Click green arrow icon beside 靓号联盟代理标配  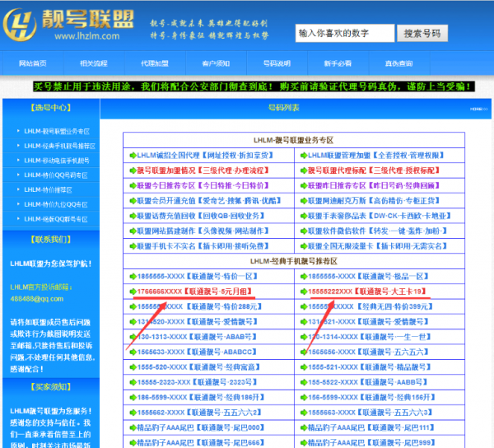tap(304, 170)
